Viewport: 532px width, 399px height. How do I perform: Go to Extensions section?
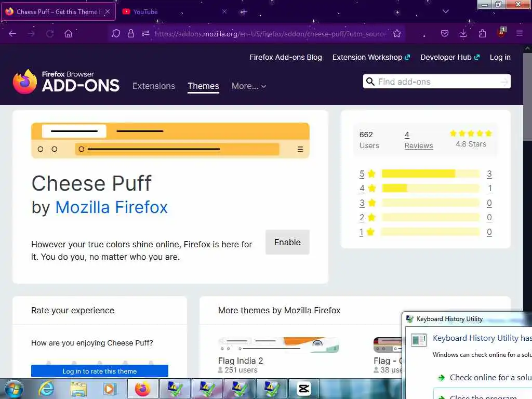154,86
